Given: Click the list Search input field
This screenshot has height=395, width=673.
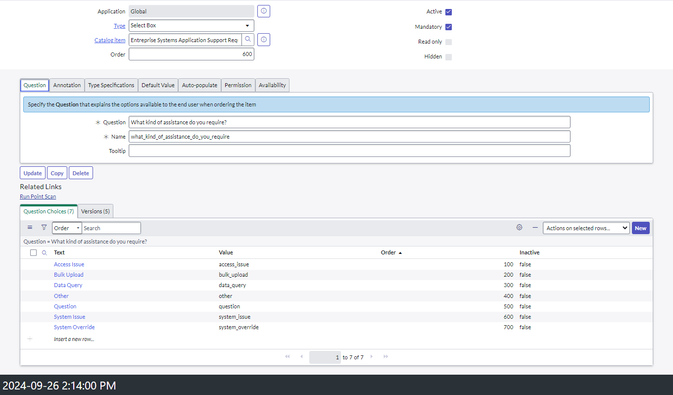Looking at the screenshot, I should 111,228.
